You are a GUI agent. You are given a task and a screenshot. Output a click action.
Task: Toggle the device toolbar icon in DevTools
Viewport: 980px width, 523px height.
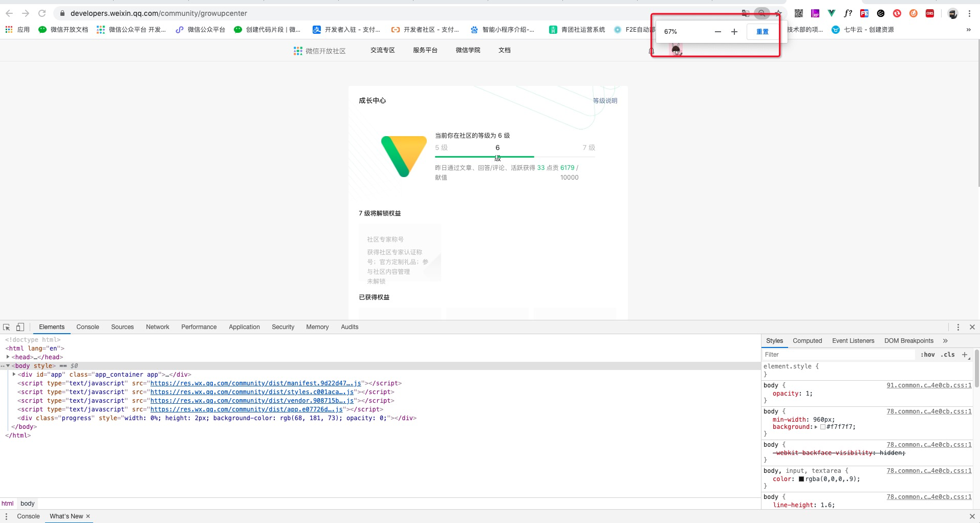(x=20, y=327)
